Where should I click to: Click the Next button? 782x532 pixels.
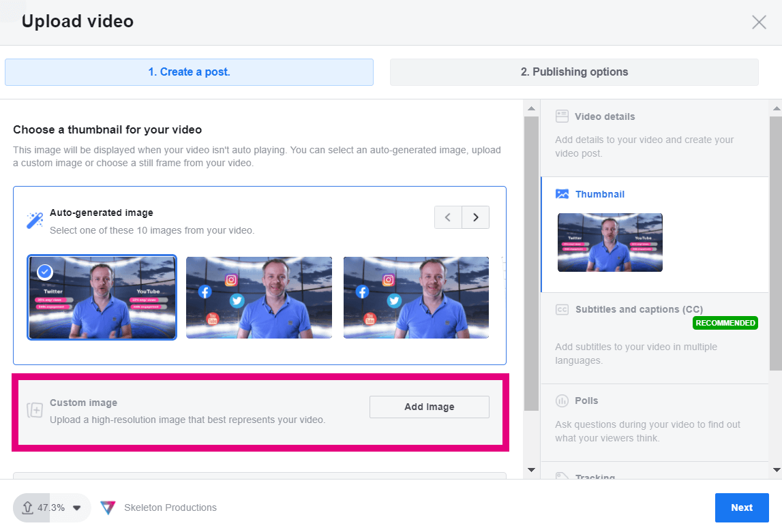pyautogui.click(x=742, y=507)
